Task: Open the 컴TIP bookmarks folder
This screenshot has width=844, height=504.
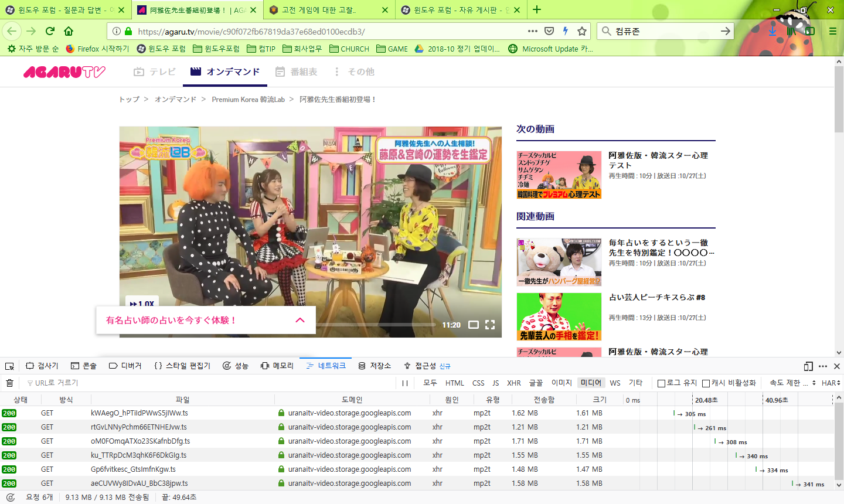Action: click(261, 49)
